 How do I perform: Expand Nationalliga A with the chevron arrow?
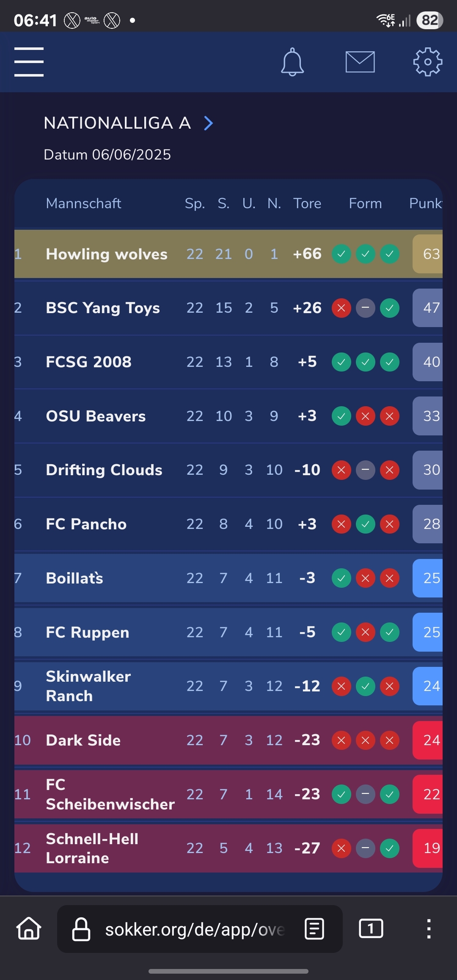click(x=208, y=123)
